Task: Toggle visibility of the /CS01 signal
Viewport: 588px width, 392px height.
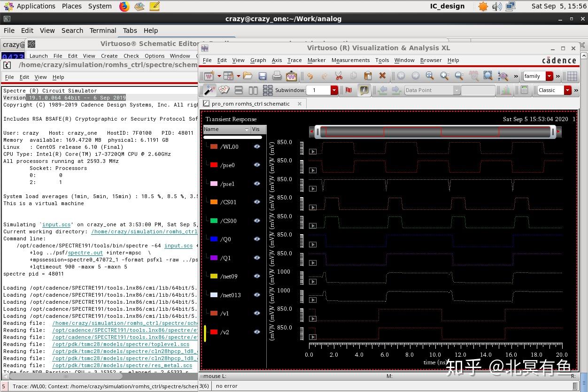Action: [x=257, y=202]
